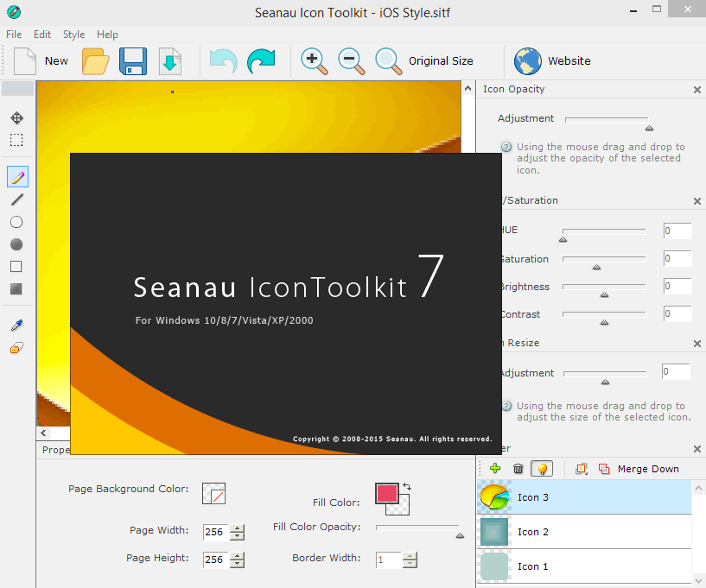Screen dimensions: 706x588
Task: Increase Page Width with the up stepper
Action: 237,528
